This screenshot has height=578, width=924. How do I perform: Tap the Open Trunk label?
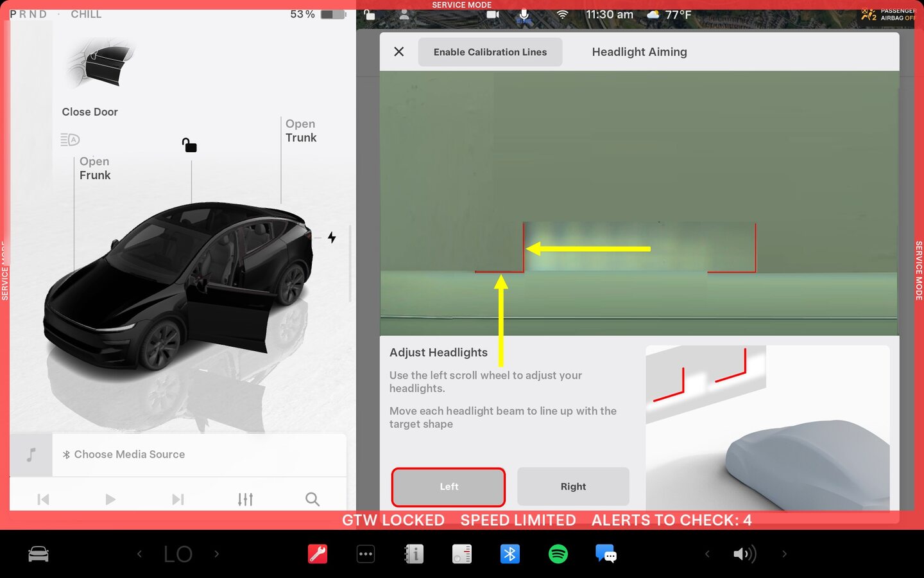[x=301, y=131]
